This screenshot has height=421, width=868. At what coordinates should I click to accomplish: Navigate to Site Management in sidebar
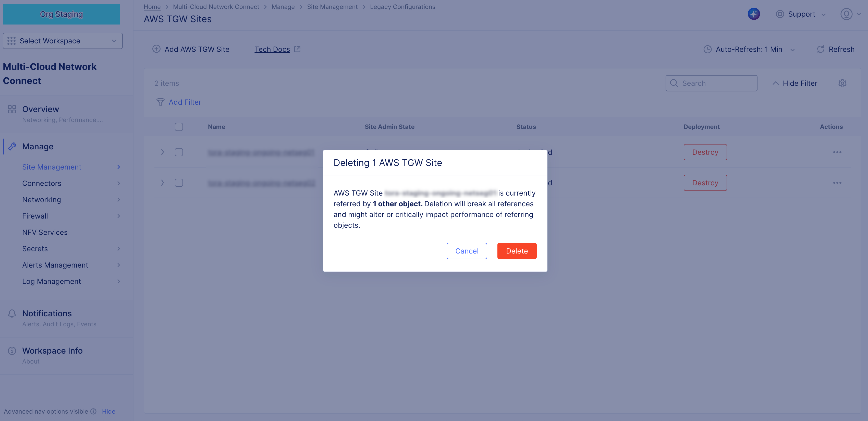[x=52, y=167]
